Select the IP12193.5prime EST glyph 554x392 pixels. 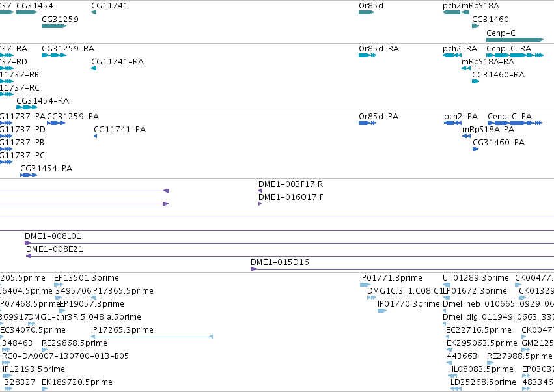(x=7, y=376)
